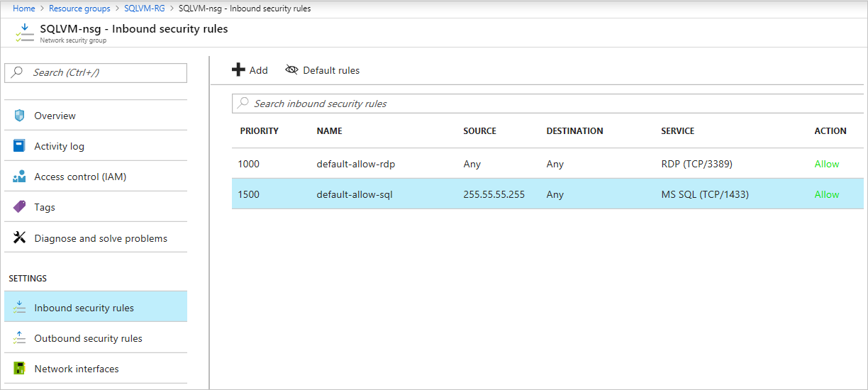Click the Overview shield icon

[19, 116]
